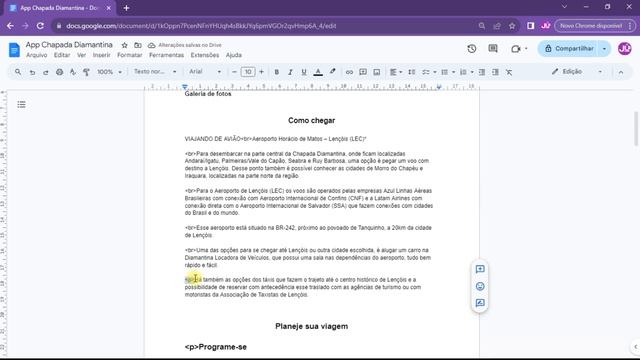The width and height of the screenshot is (640, 360).
Task: Open the Google Docs home icon
Action: coord(14,50)
